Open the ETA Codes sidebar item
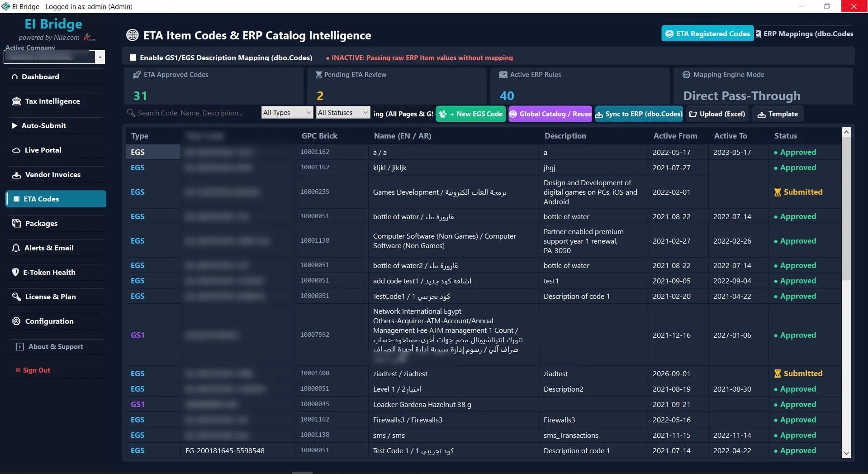 [56, 199]
